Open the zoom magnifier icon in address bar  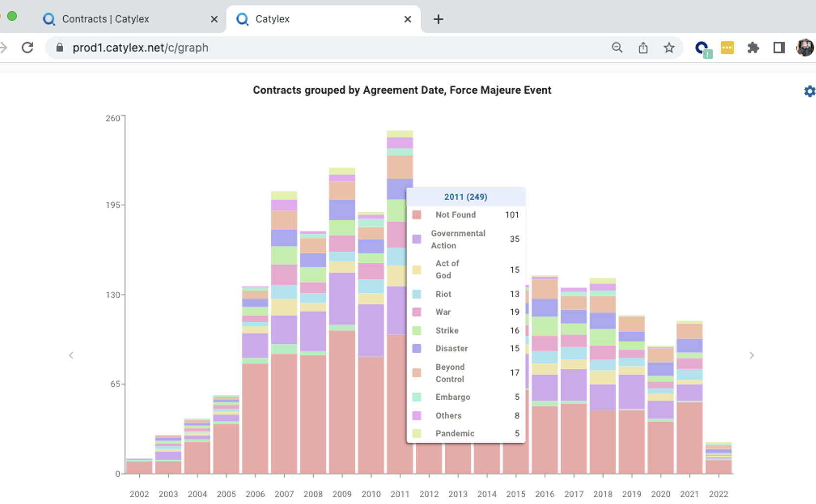[617, 48]
